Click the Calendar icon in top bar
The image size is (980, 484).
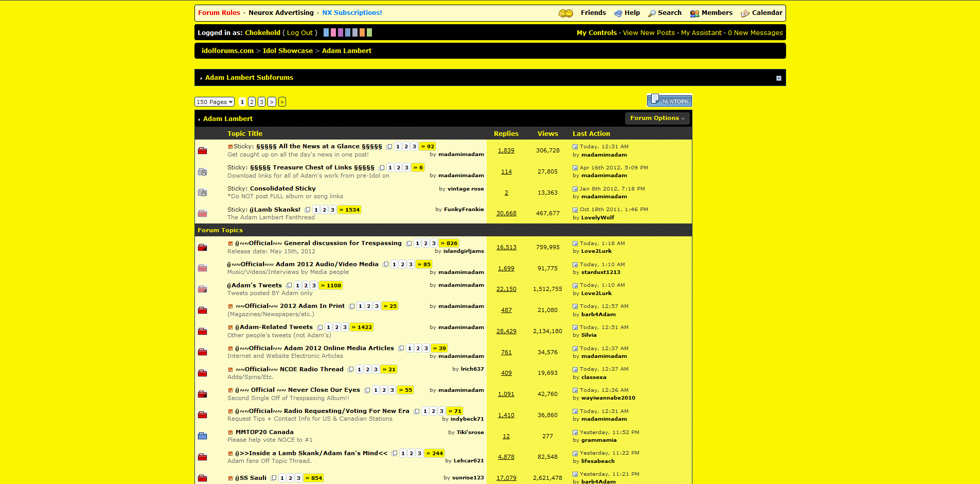745,13
